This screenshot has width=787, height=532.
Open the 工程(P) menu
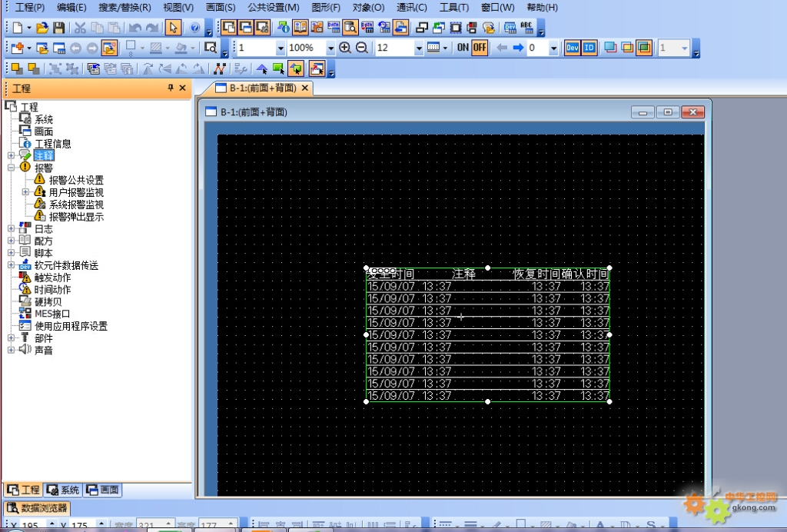[x=30, y=8]
